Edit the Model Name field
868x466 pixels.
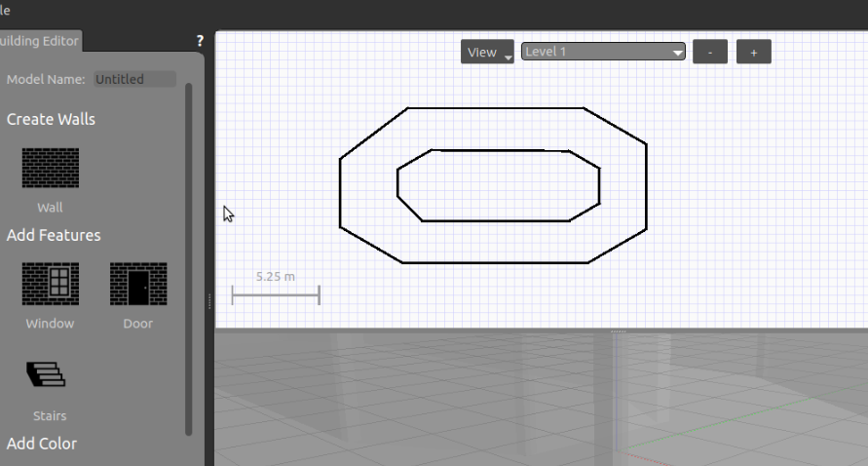pyautogui.click(x=134, y=79)
